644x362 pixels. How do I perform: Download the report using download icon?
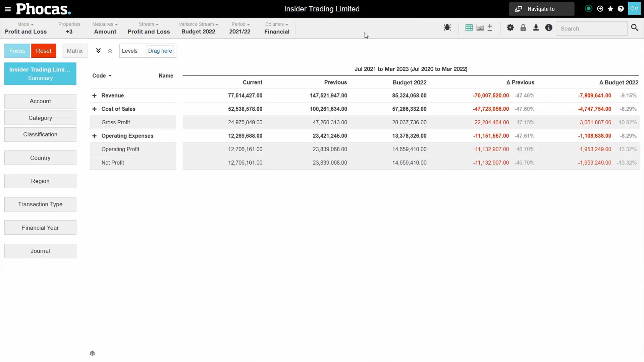(536, 28)
